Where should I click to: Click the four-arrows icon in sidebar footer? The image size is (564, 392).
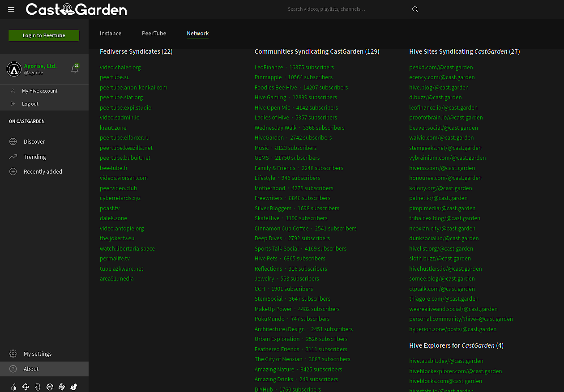[26, 387]
